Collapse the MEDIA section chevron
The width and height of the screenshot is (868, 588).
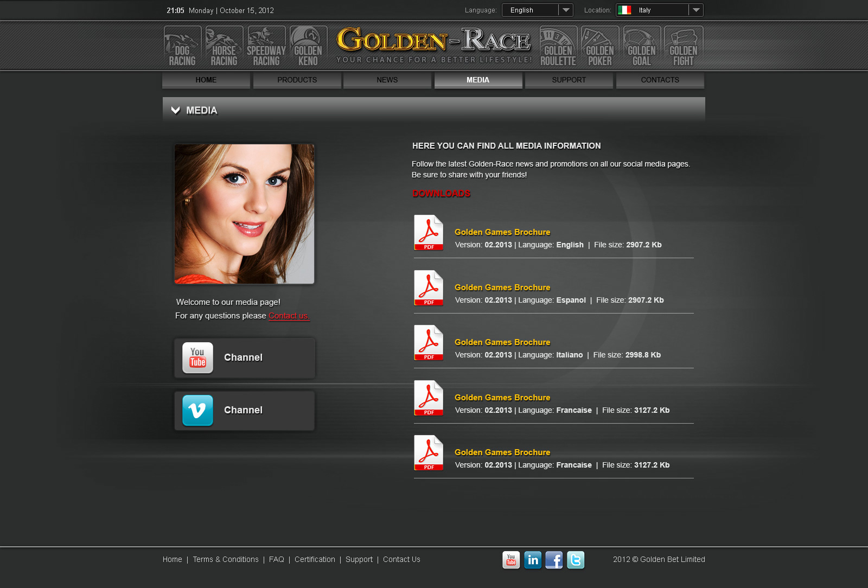(x=175, y=110)
